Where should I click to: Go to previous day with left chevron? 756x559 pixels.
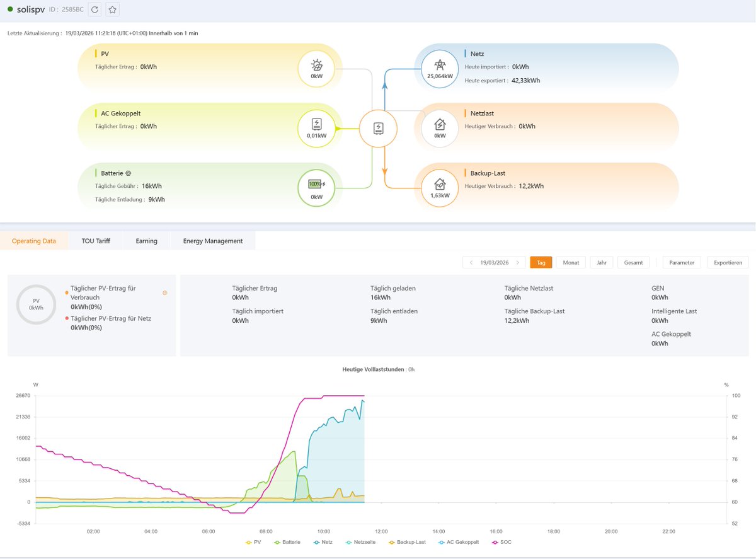point(471,262)
